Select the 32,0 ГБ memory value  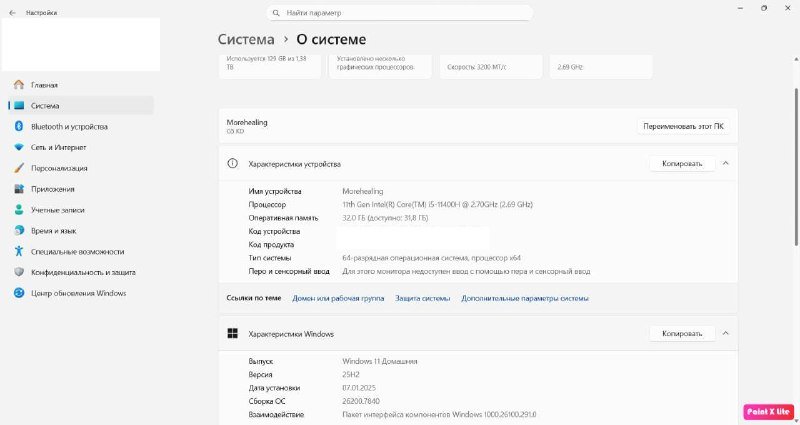(x=385, y=218)
